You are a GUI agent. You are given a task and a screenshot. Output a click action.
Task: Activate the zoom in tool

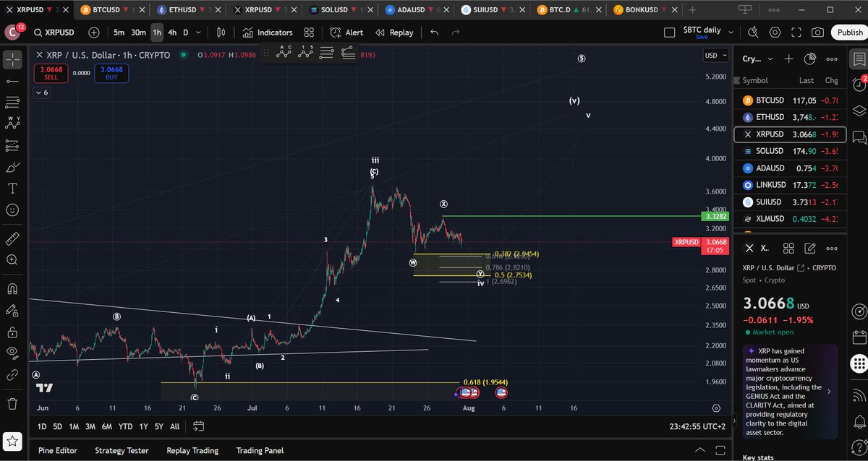pyautogui.click(x=12, y=259)
